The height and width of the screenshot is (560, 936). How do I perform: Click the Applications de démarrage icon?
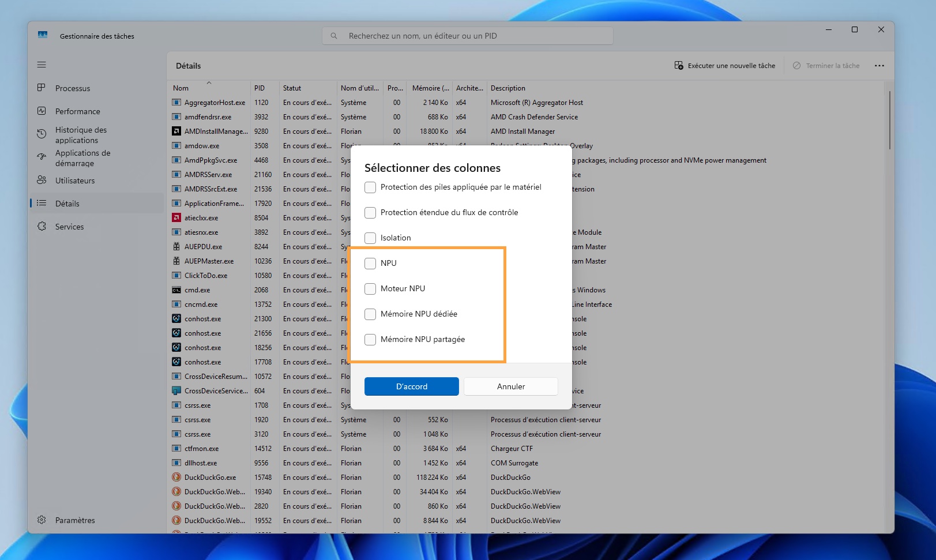click(x=42, y=157)
